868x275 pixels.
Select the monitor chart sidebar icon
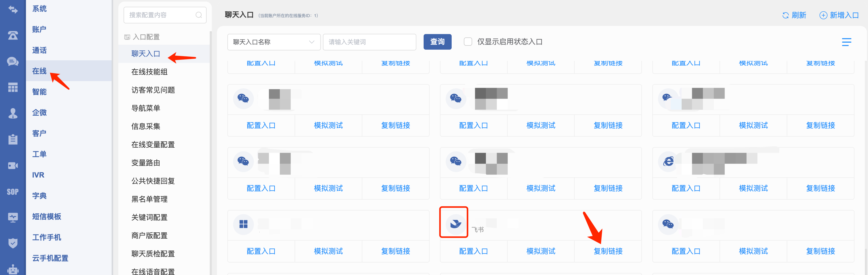click(13, 218)
